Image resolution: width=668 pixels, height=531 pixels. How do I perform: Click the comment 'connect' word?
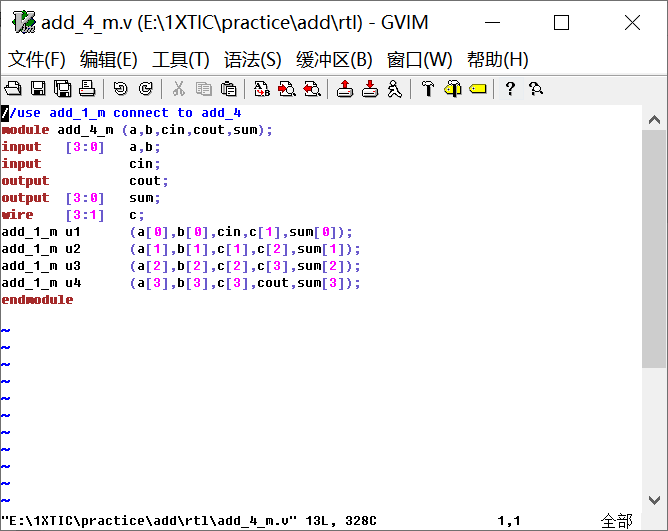click(141, 113)
